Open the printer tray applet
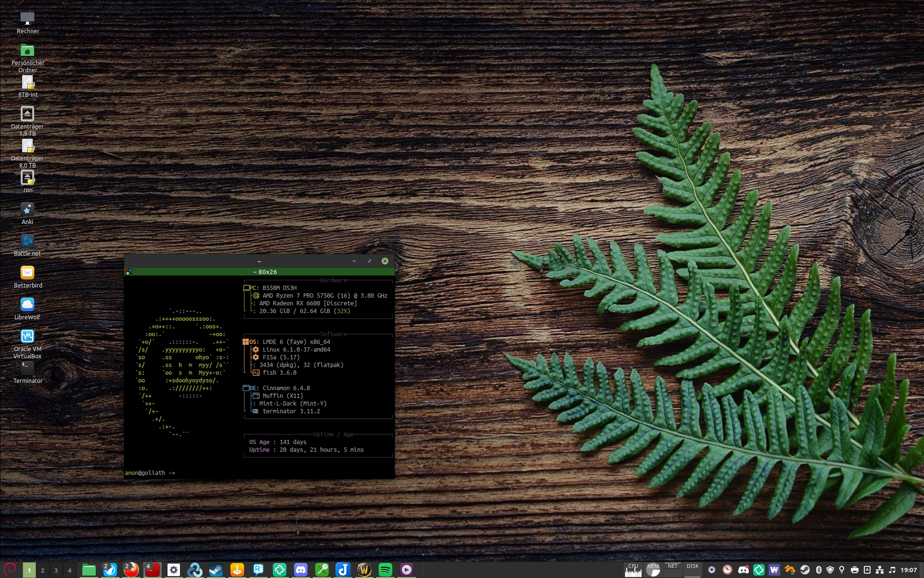The image size is (924, 578). point(855,570)
